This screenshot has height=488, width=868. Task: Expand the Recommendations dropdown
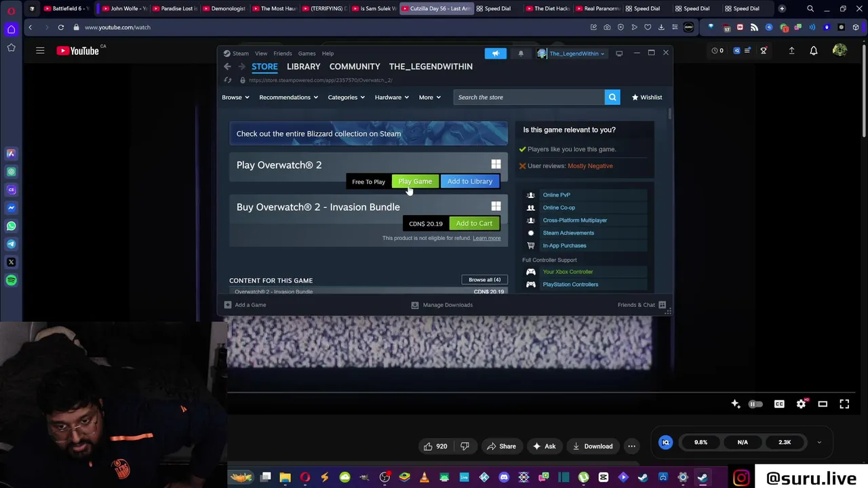coord(288,97)
